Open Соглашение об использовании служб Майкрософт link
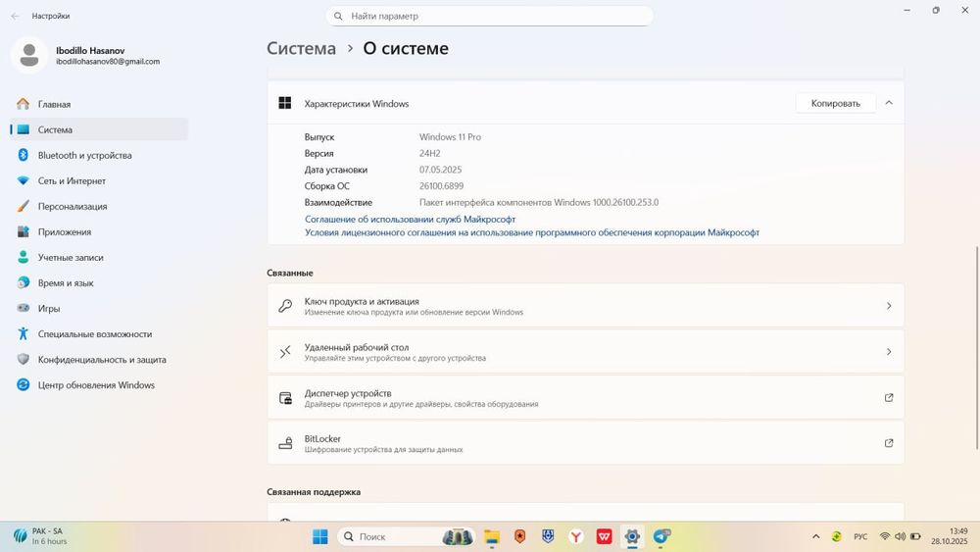Image resolution: width=980 pixels, height=552 pixels. (410, 220)
